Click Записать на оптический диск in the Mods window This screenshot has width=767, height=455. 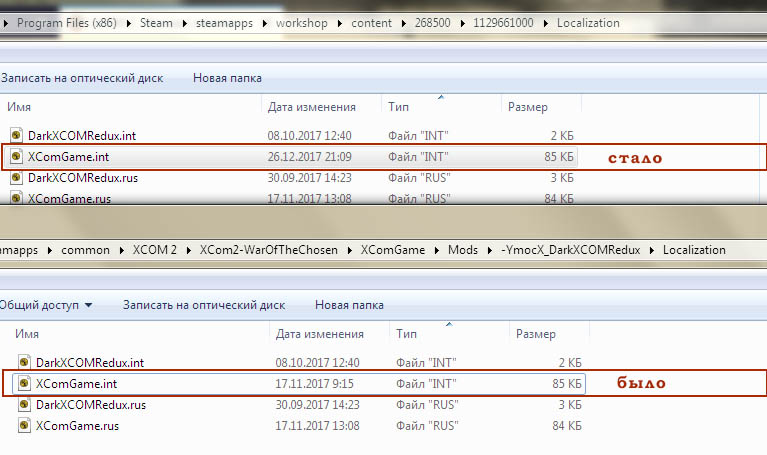204,305
